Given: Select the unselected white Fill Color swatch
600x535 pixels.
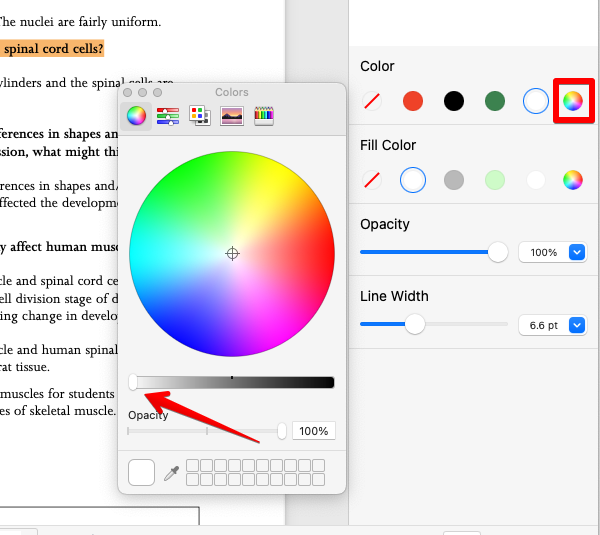Looking at the screenshot, I should pyautogui.click(x=536, y=180).
